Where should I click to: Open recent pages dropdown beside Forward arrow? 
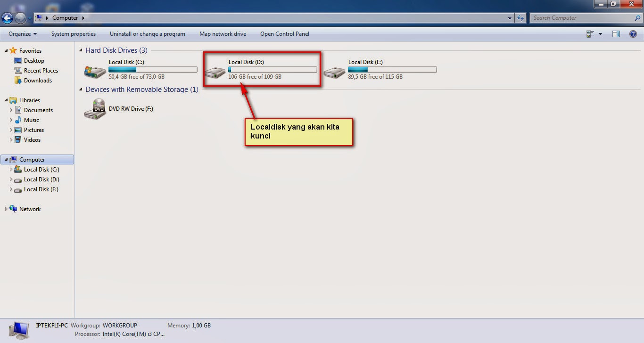pos(30,18)
